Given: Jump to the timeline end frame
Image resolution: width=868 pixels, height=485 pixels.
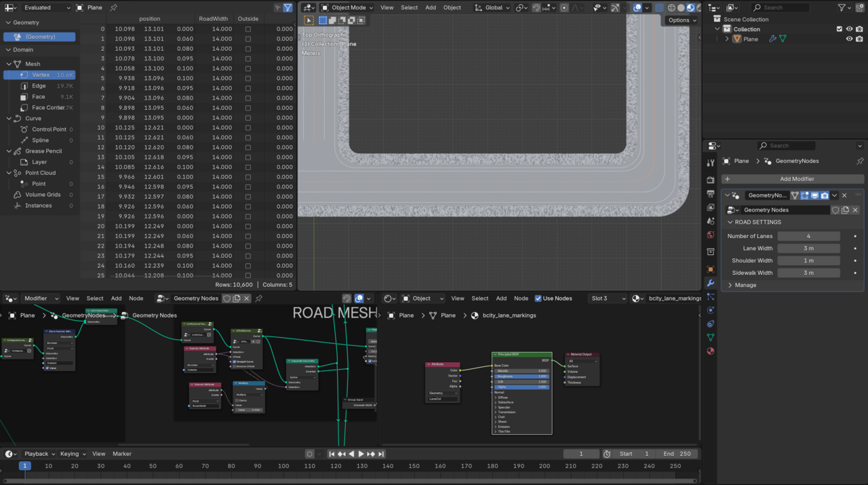Looking at the screenshot, I should (x=381, y=454).
